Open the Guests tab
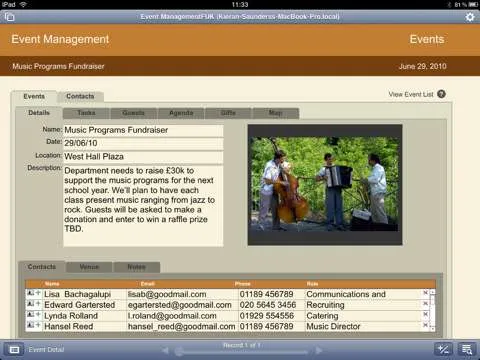This screenshot has width=480, height=360. [133, 113]
